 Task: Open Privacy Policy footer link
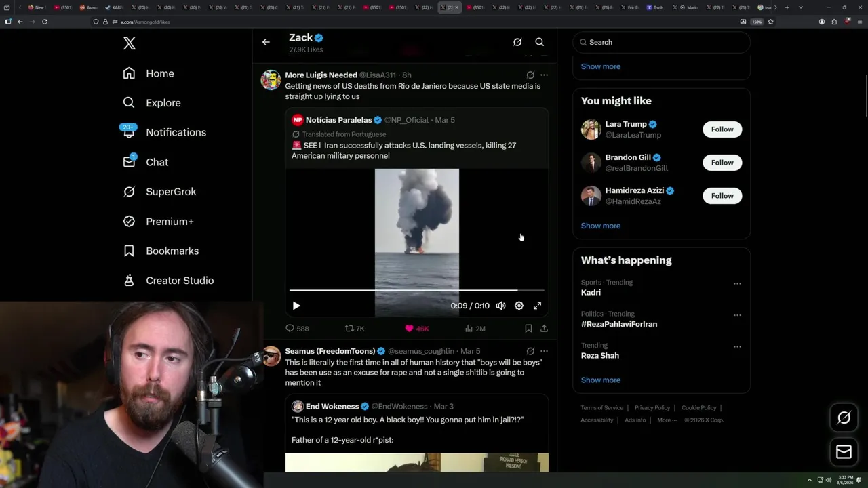pos(652,408)
